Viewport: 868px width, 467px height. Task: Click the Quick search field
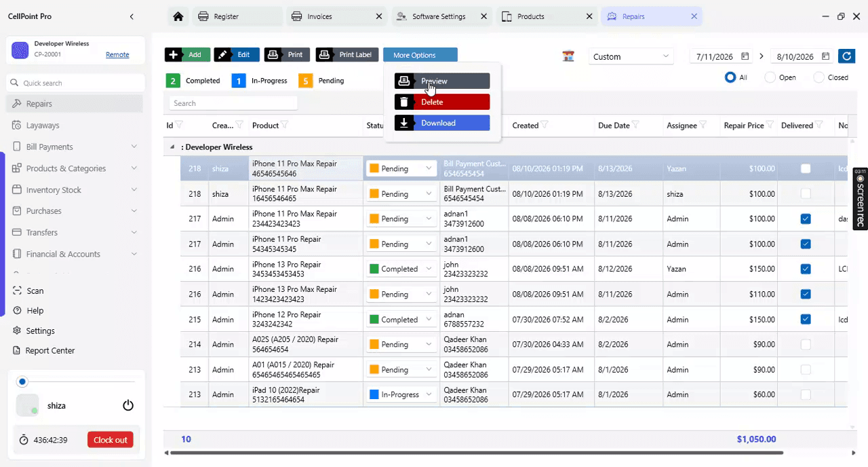click(75, 83)
